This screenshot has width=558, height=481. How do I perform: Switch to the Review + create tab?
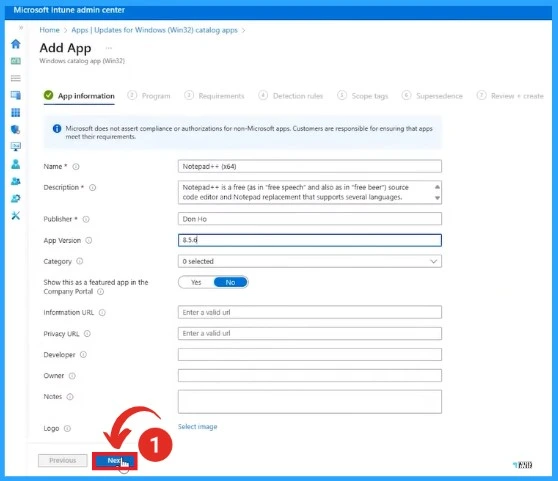pyautogui.click(x=510, y=96)
